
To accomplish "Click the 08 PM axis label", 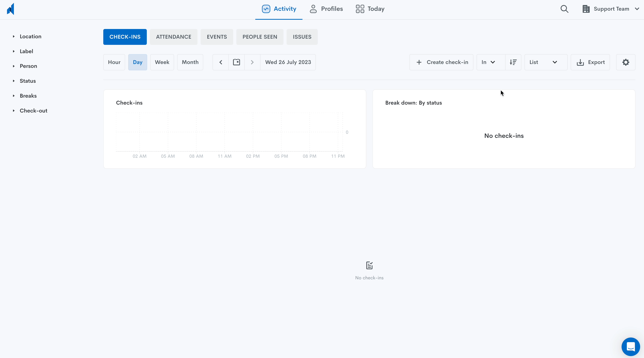I will point(309,156).
